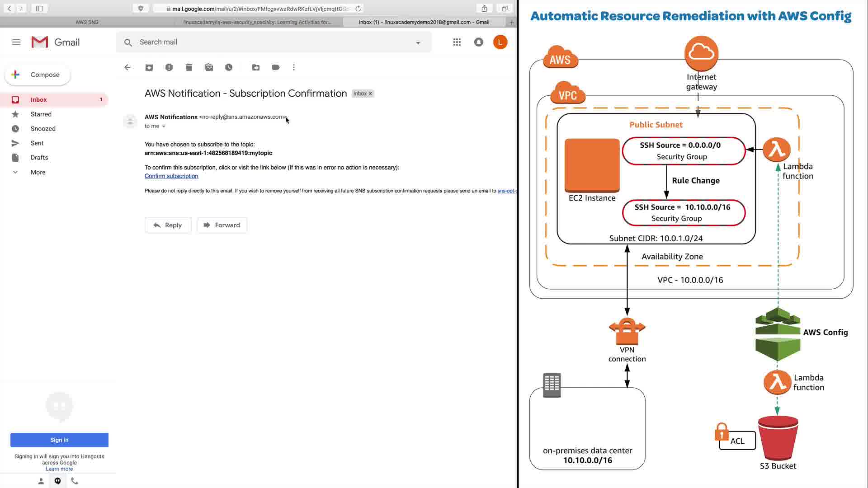The image size is (868, 488).
Task: Toggle Gmail main menu hamburger
Action: tap(16, 42)
